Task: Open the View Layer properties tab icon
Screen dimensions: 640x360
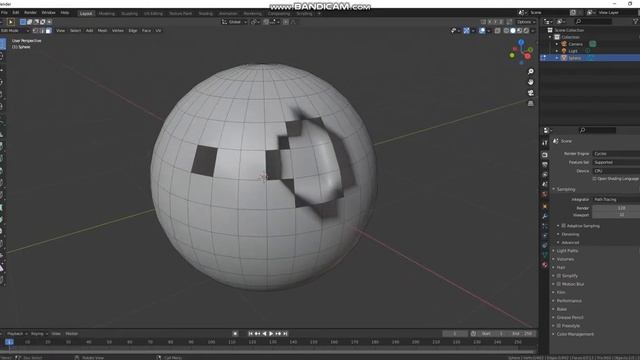Action: coord(545,175)
